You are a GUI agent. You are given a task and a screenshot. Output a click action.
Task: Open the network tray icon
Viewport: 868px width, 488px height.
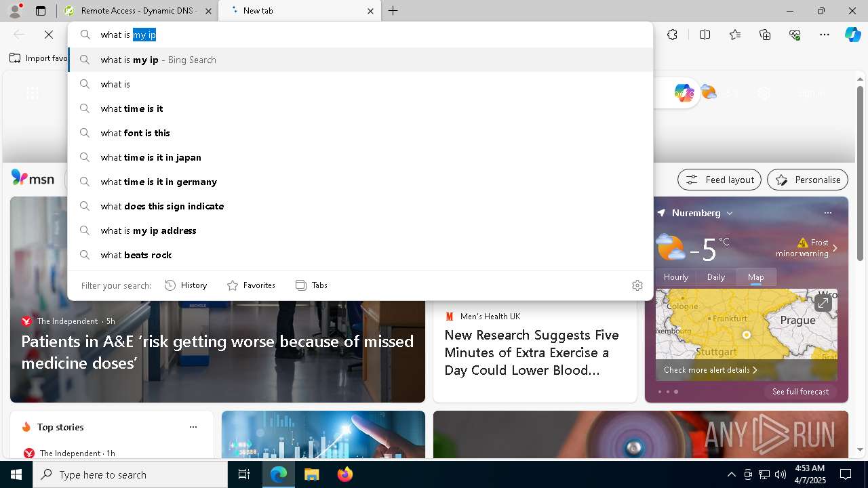(x=764, y=474)
